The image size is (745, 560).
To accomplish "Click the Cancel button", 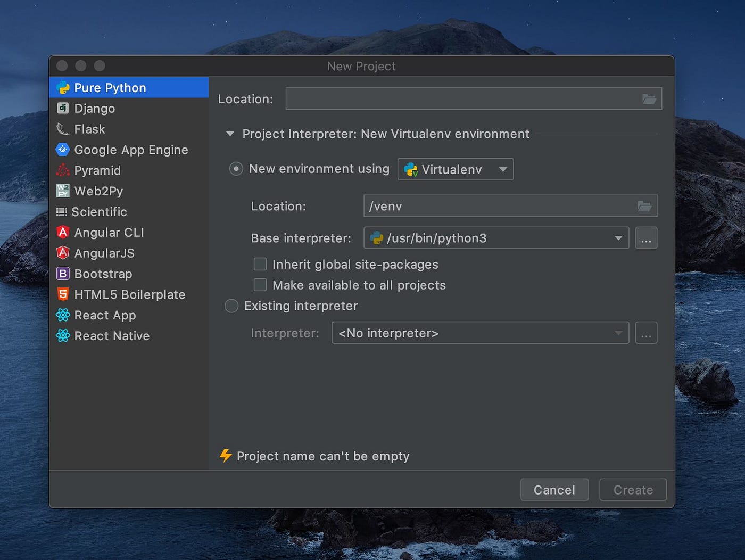I will click(554, 490).
